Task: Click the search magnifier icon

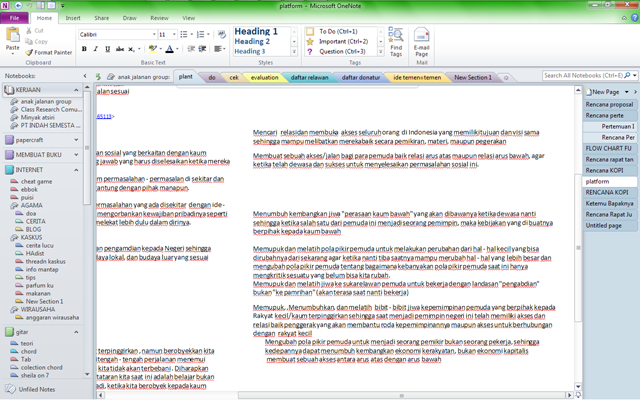Action: point(627,76)
